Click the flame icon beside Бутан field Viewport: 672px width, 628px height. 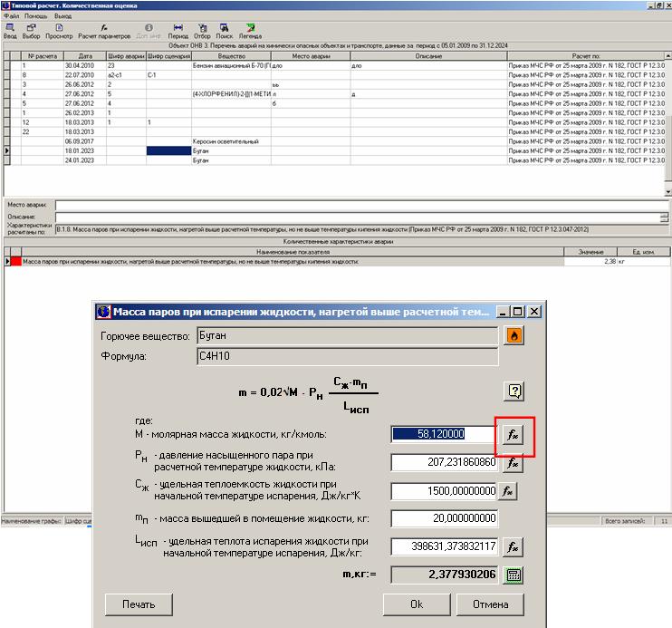514,335
